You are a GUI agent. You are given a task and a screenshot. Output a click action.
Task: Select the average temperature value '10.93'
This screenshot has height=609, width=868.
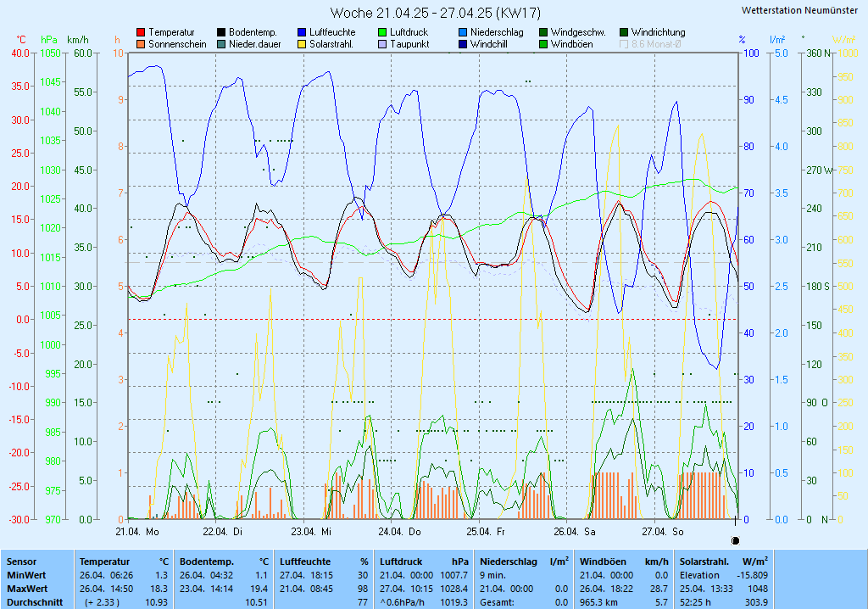click(x=156, y=602)
